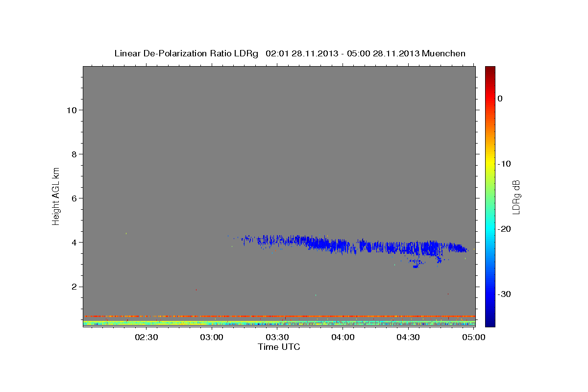Image resolution: width=588 pixels, height=392 pixels.
Task: Click the height tick label 4
Action: (73, 243)
